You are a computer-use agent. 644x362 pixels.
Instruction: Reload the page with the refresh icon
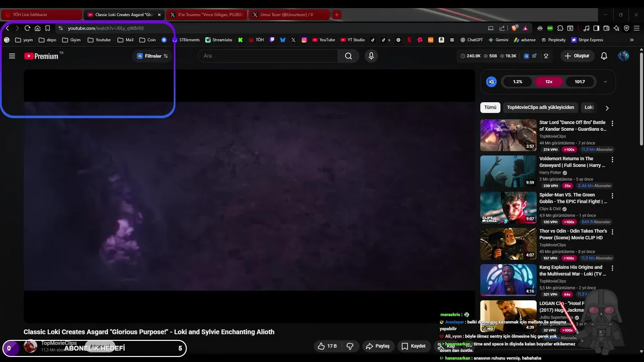[27, 28]
